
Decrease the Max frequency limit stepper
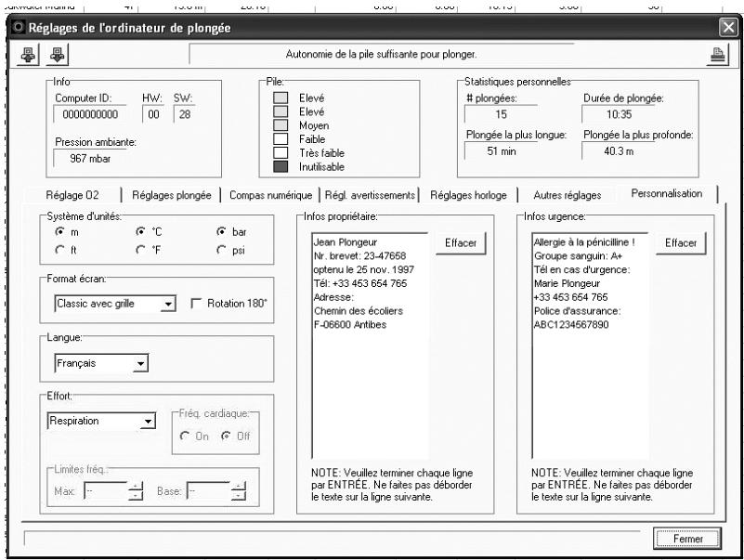136,496
